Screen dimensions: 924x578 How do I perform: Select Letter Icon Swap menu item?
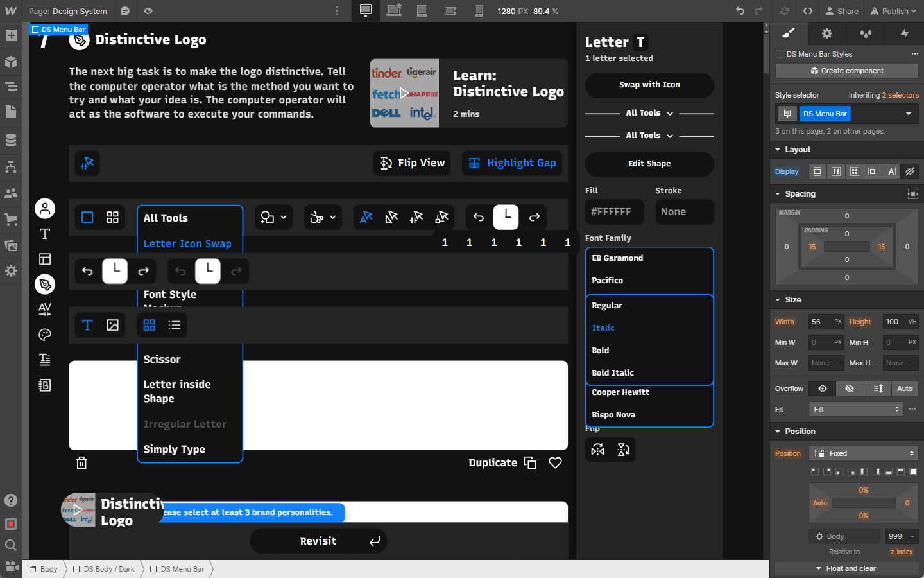(187, 244)
